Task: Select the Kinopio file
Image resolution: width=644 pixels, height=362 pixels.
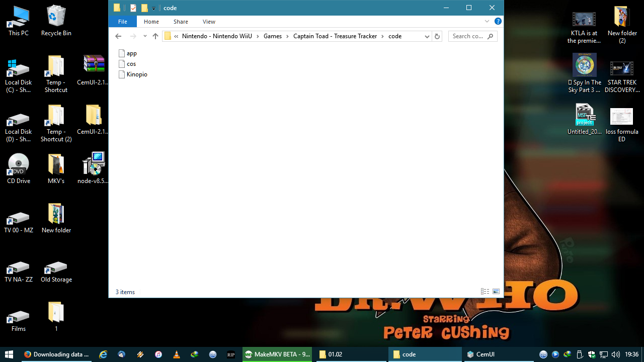Action: (133, 74)
